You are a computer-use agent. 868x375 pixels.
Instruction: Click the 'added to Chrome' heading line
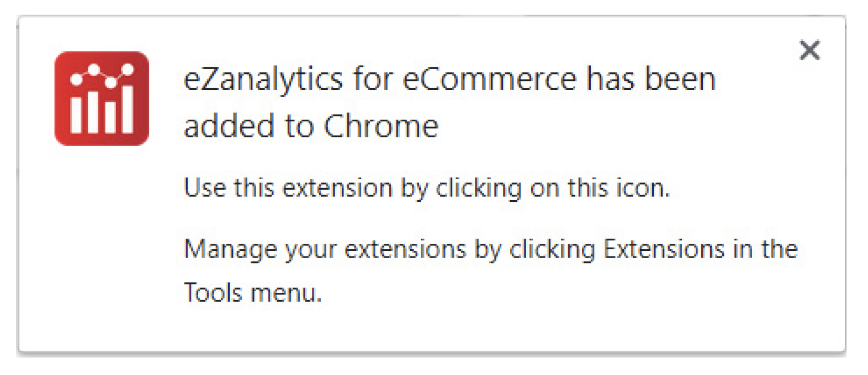(x=311, y=126)
